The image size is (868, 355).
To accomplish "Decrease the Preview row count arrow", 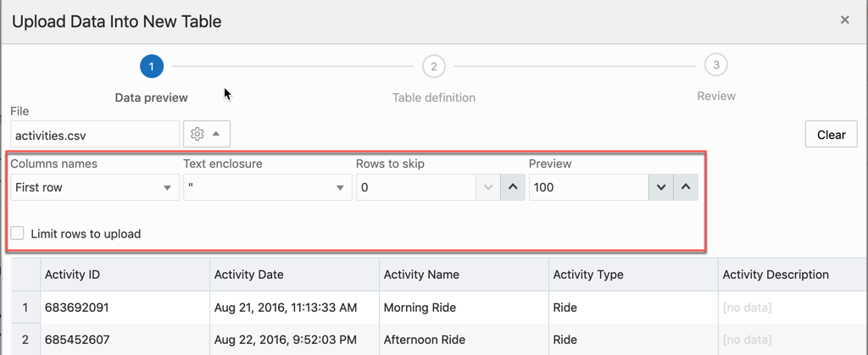I will click(661, 187).
